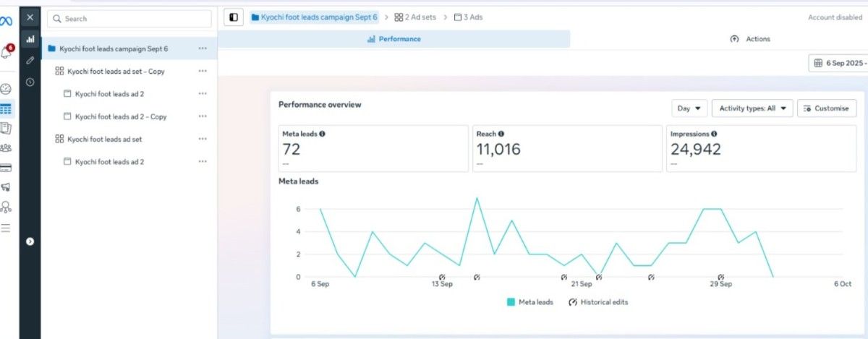Screen dimensions: 868x339
Task: Toggle the side panel layout button
Action: (x=234, y=17)
